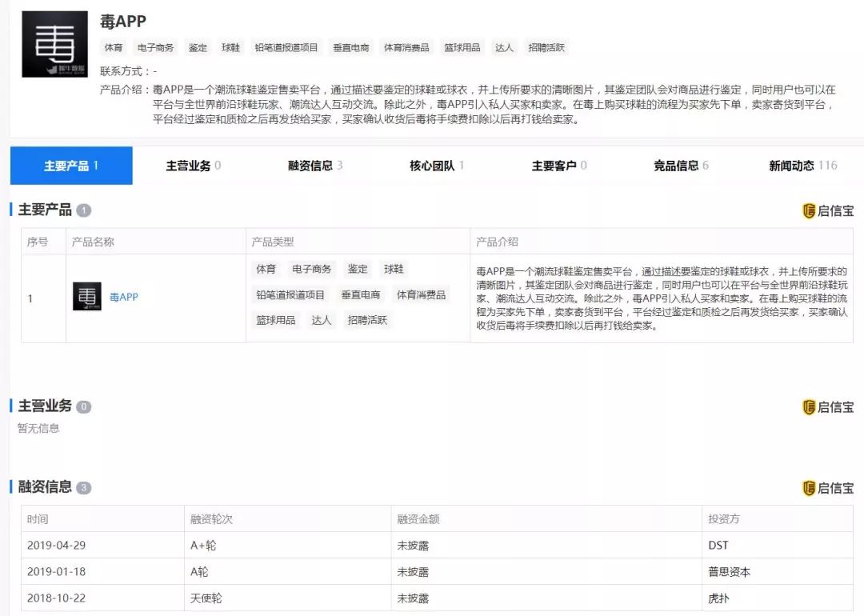864x616 pixels.
Task: Click the 达人 tag in the product table
Action: [x=322, y=321]
